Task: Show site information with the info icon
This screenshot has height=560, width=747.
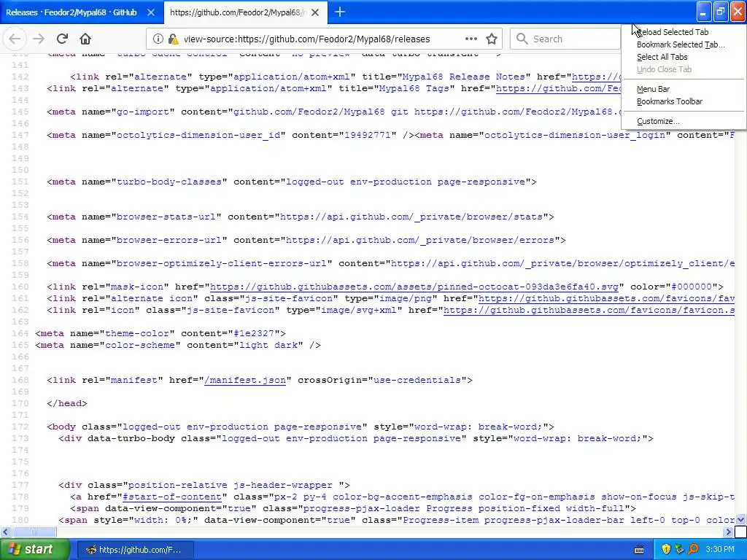Action: click(158, 39)
